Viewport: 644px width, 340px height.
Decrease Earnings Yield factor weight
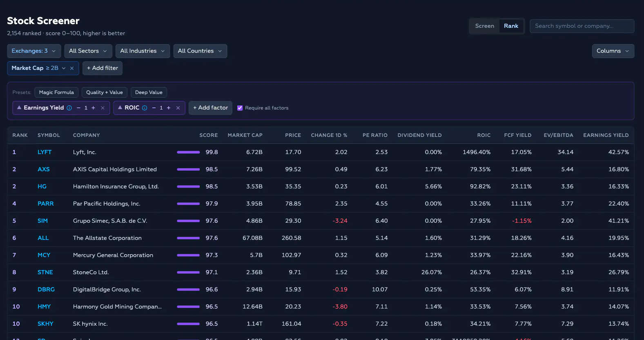78,108
